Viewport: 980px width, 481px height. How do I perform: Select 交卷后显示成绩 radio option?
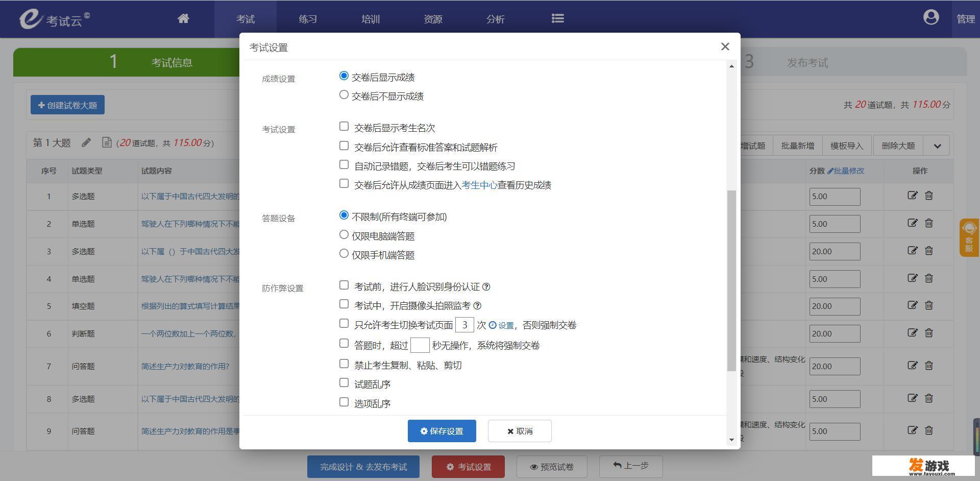[344, 76]
